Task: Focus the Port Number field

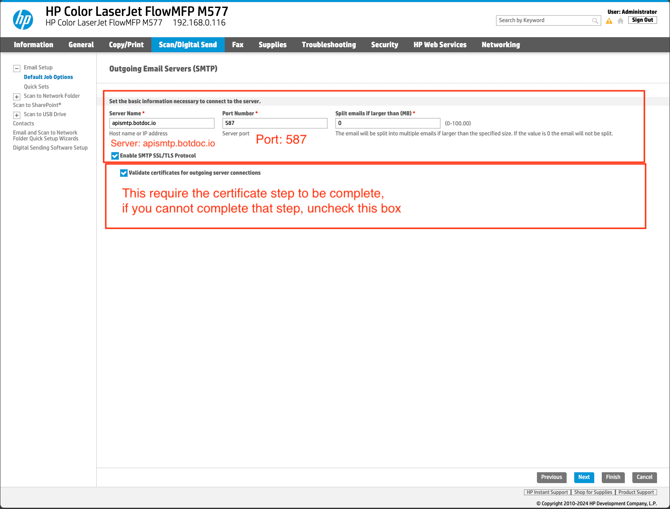Action: [x=274, y=123]
